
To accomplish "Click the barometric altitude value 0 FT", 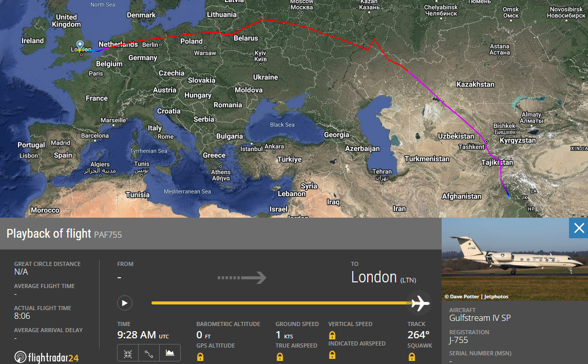I will [x=203, y=335].
